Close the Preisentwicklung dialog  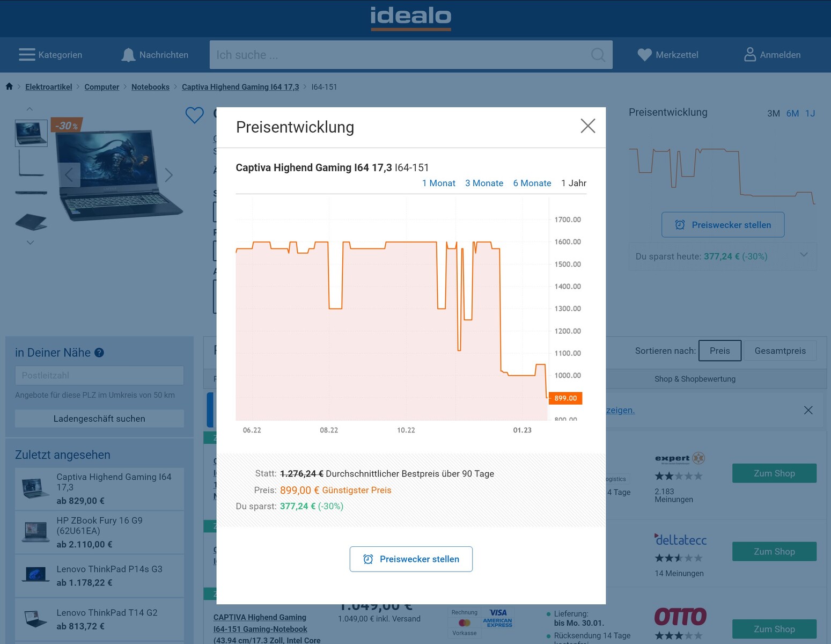pos(588,126)
